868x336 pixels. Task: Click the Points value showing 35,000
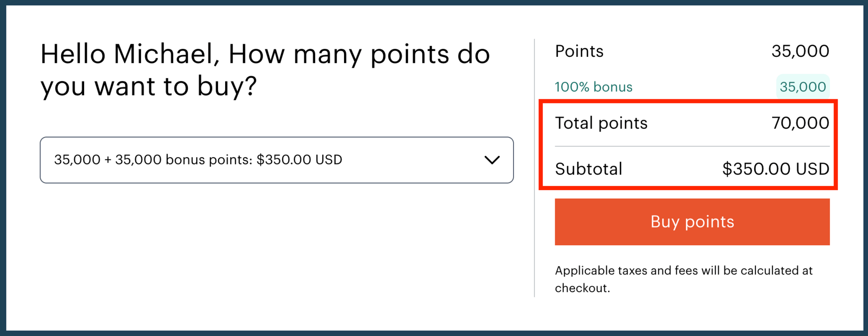[800, 51]
